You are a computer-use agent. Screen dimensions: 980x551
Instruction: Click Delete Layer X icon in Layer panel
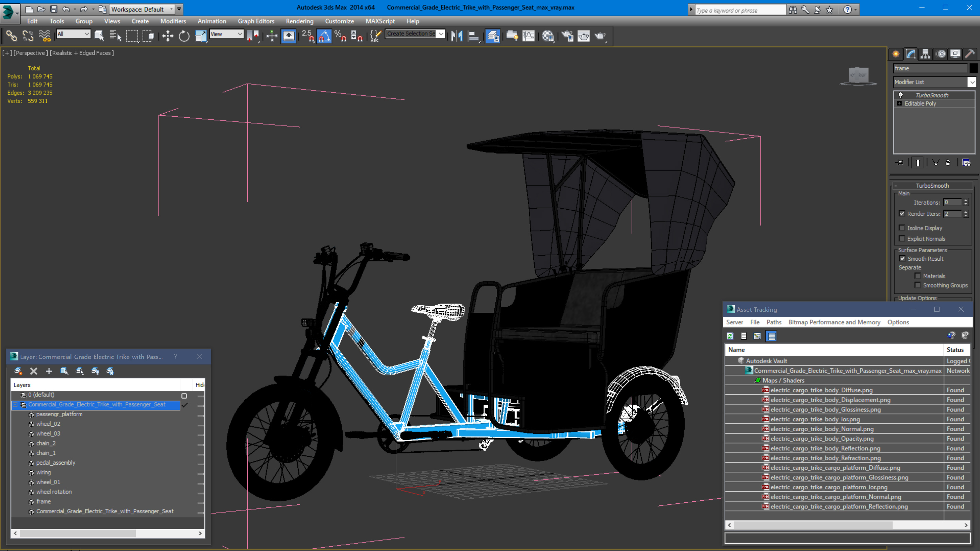point(33,371)
